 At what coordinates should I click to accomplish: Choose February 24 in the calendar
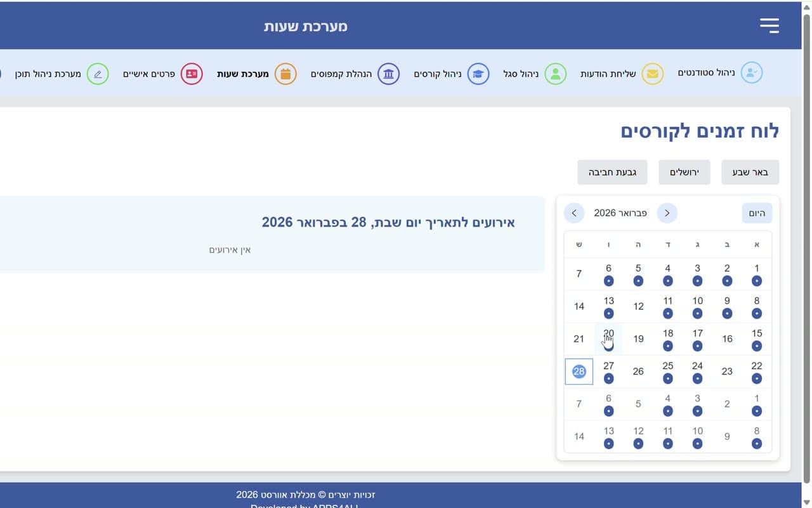(698, 371)
